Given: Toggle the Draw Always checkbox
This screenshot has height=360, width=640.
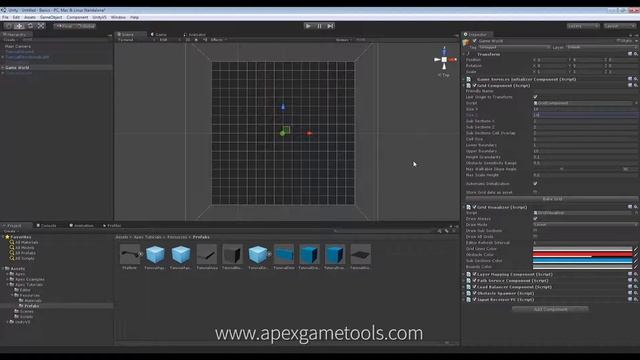Looking at the screenshot, I should click(535, 219).
